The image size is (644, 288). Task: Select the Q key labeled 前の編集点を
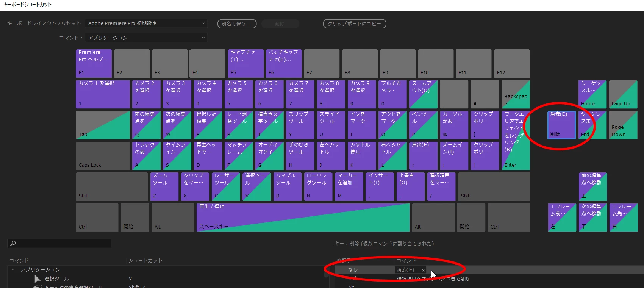pyautogui.click(x=146, y=125)
